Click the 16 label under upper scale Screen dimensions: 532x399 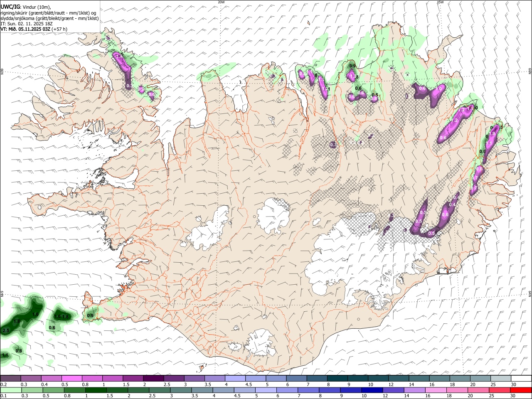click(x=432, y=384)
